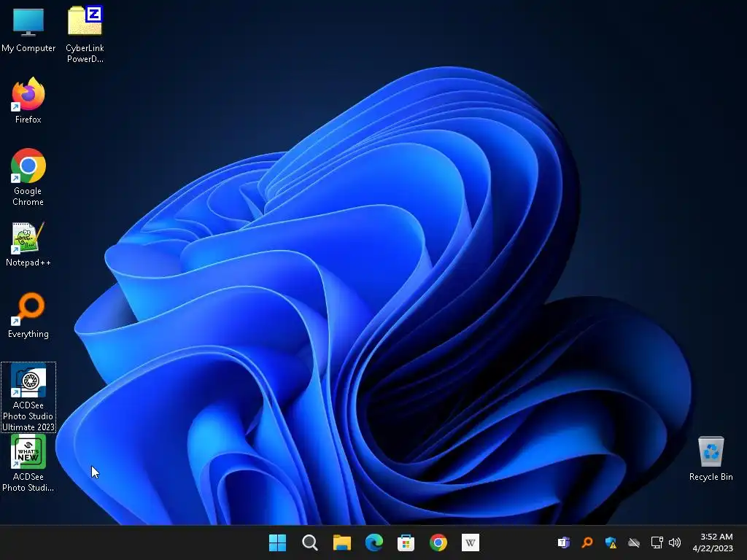Image resolution: width=747 pixels, height=560 pixels.
Task: Open Microsoft Store from the taskbar
Action: [x=406, y=542]
